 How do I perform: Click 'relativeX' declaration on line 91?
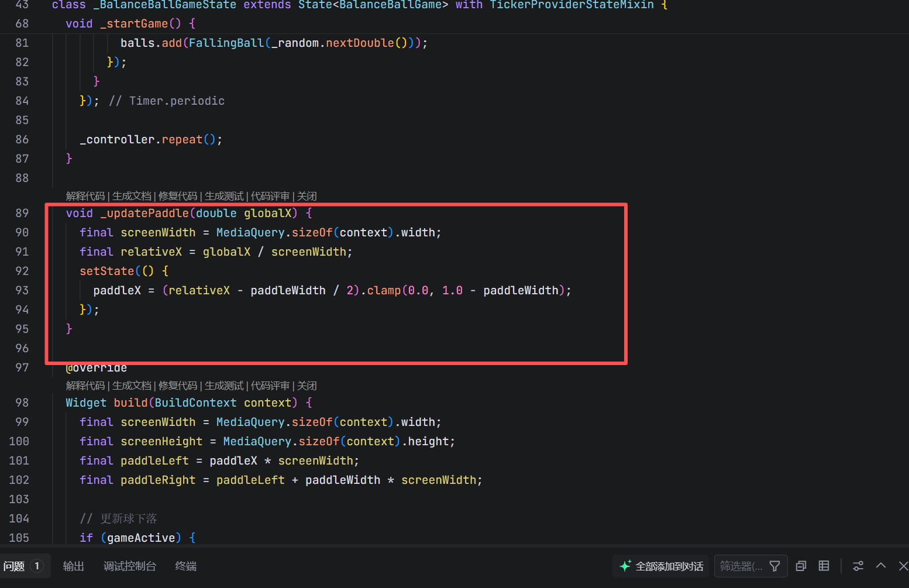151,252
